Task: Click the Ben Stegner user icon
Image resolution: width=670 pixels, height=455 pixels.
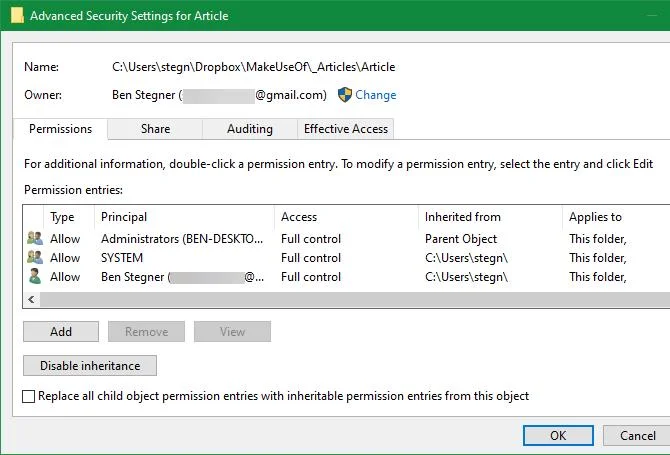Action: tap(35, 276)
